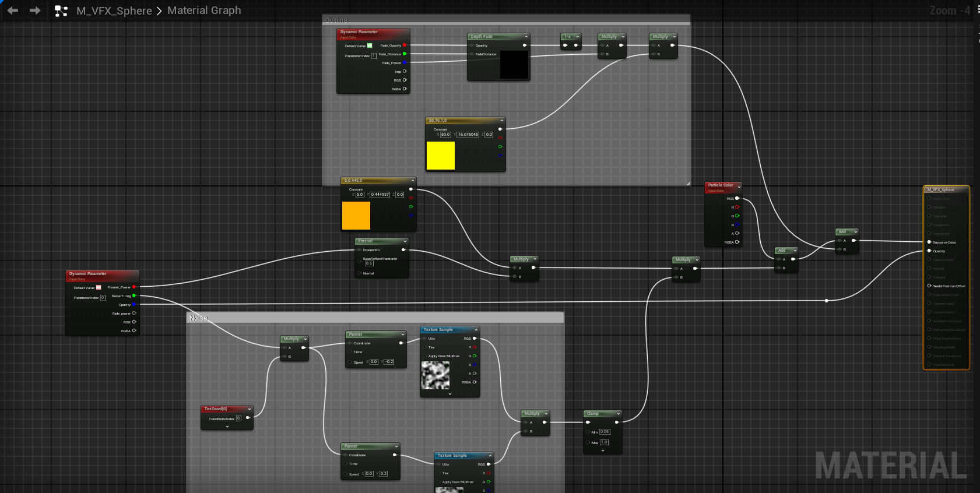Edit the Clamp Max 1.0 field
This screenshot has height=493, width=980.
pyautogui.click(x=604, y=442)
